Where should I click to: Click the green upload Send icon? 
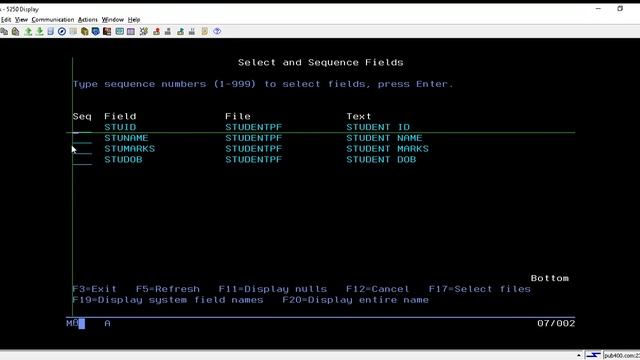tap(28, 31)
